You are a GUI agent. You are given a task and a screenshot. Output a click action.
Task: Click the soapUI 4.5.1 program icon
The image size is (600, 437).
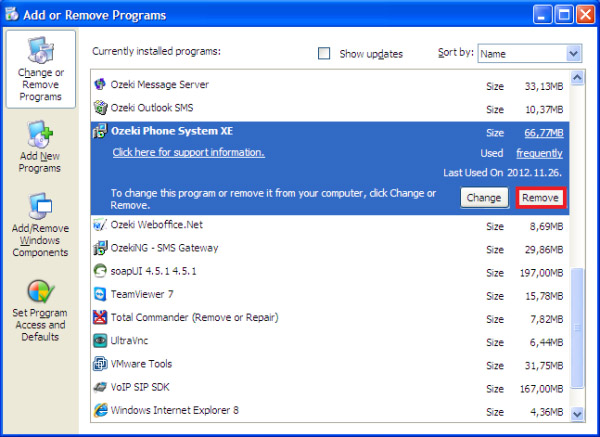pos(100,271)
